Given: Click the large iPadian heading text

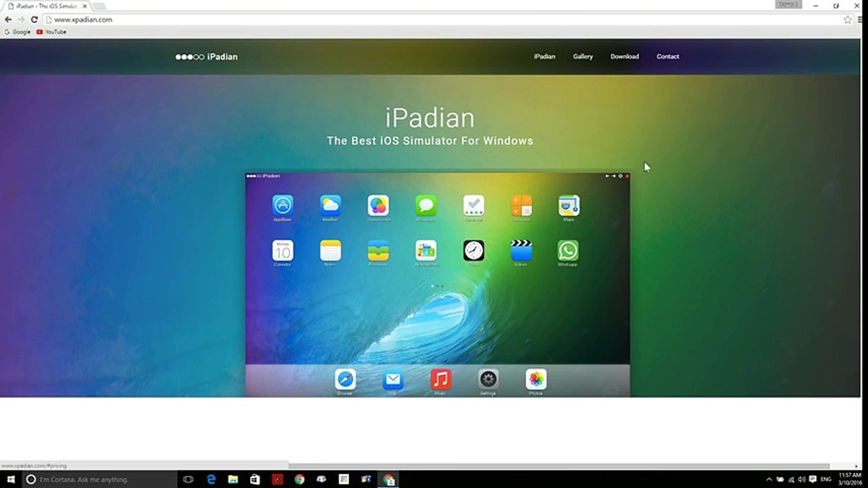Looking at the screenshot, I should click(x=430, y=118).
